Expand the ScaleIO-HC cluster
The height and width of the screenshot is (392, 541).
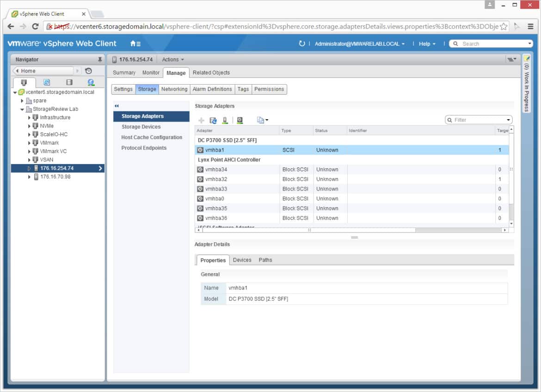[29, 135]
